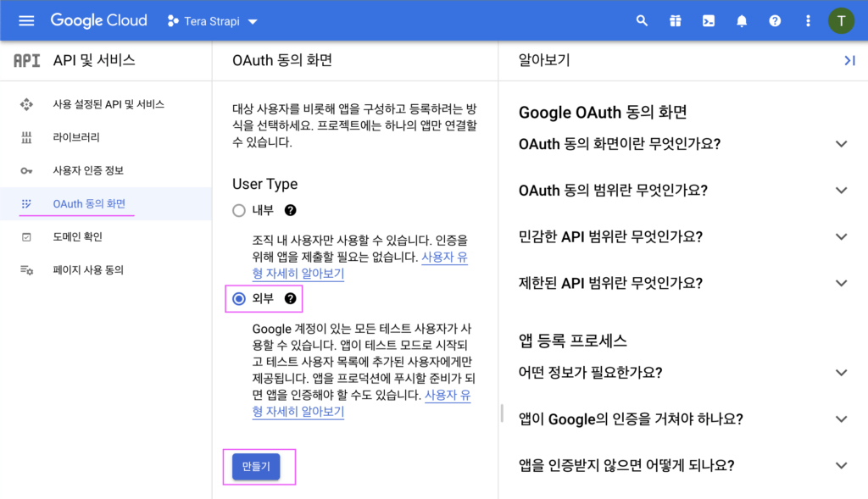Image resolution: width=868 pixels, height=499 pixels.
Task: Expand '민감한 API 범위란 무엇인가요?' section
Action: pos(841,236)
